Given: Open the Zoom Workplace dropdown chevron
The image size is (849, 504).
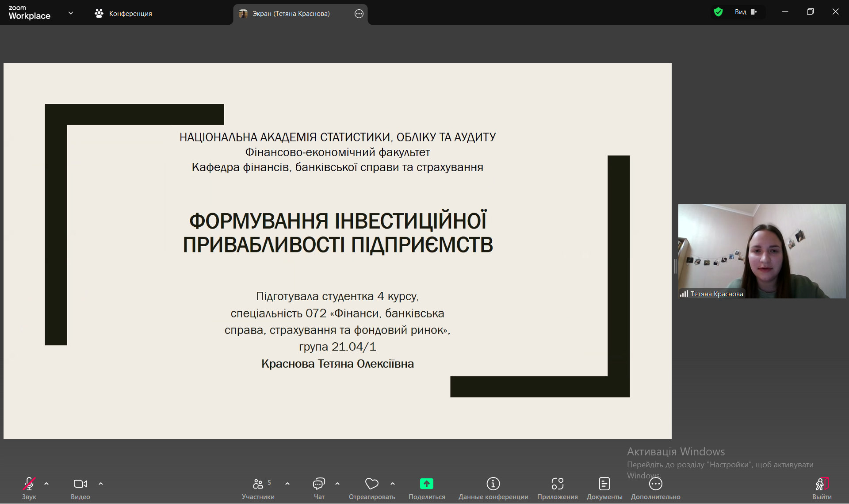Looking at the screenshot, I should [71, 13].
